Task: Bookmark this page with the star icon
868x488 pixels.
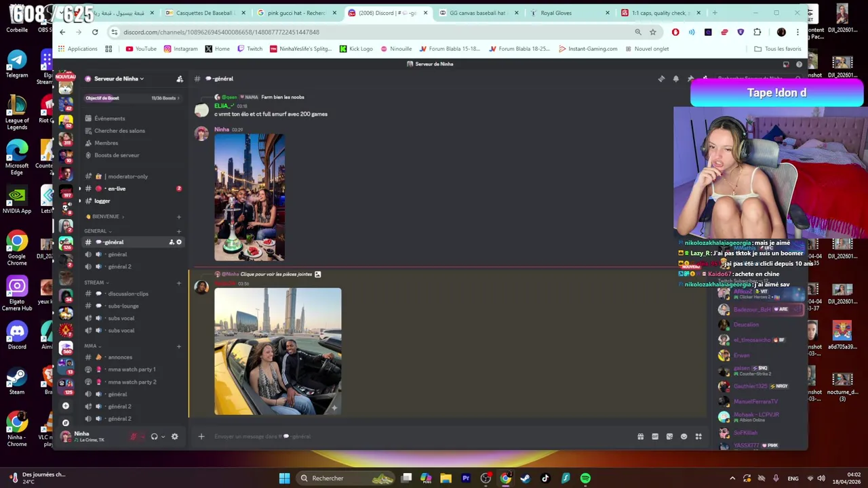Action: [652, 32]
